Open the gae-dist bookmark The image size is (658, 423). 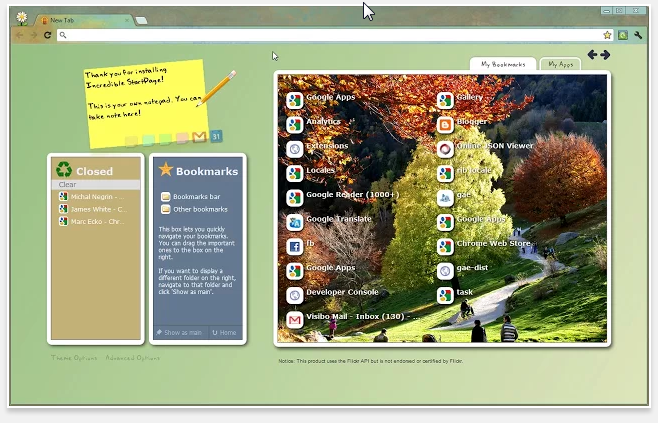tap(462, 270)
